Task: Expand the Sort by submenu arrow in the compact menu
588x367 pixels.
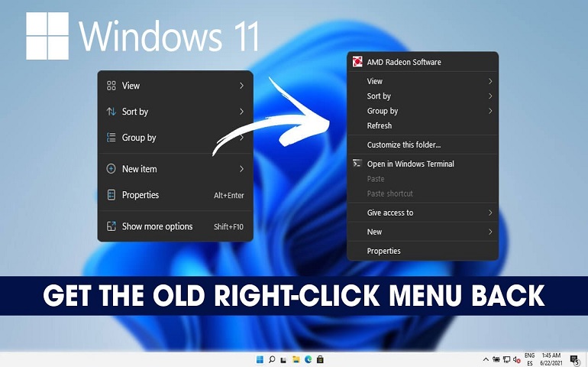Action: pyautogui.click(x=241, y=112)
